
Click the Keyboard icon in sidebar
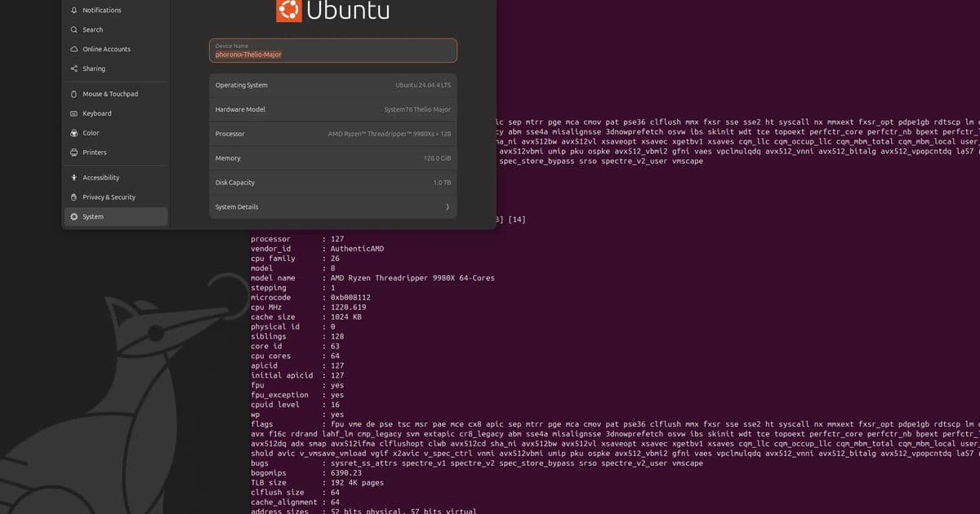[x=74, y=113]
